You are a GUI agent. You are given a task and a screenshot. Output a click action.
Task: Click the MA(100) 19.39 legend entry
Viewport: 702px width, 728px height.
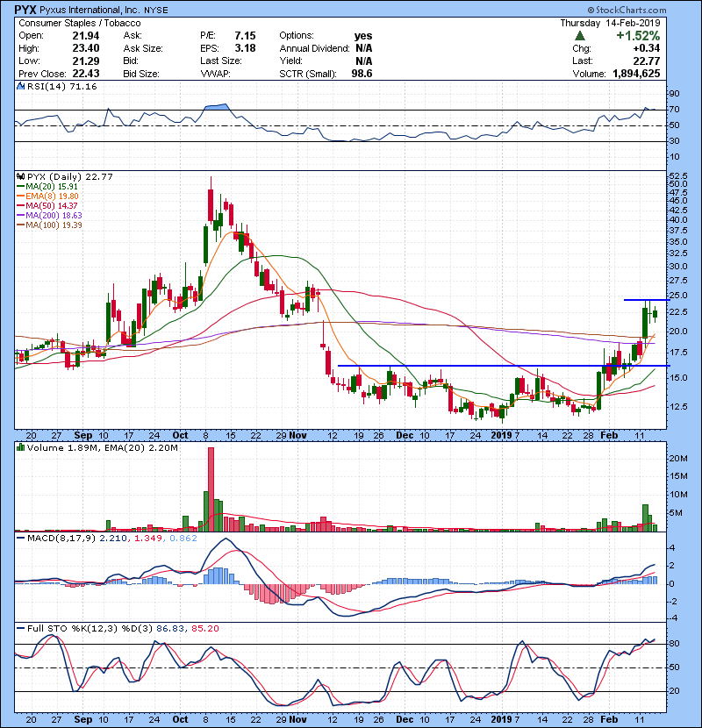click(49, 225)
